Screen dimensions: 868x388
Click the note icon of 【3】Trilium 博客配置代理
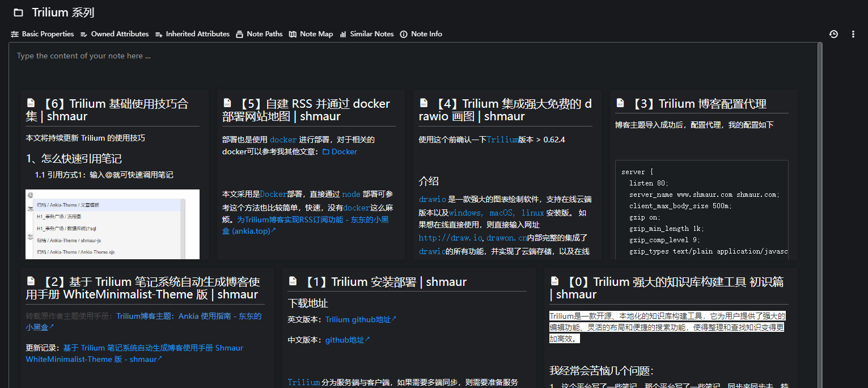point(620,103)
